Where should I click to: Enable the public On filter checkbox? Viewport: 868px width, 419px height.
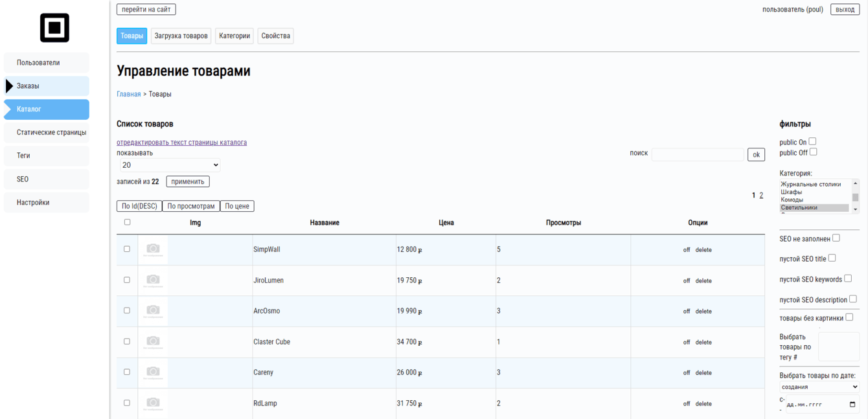click(812, 141)
